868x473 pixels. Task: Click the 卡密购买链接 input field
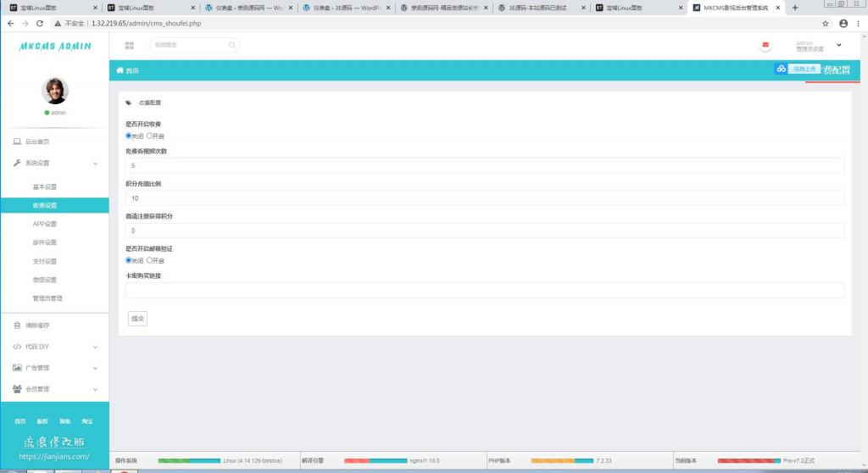[x=484, y=290]
